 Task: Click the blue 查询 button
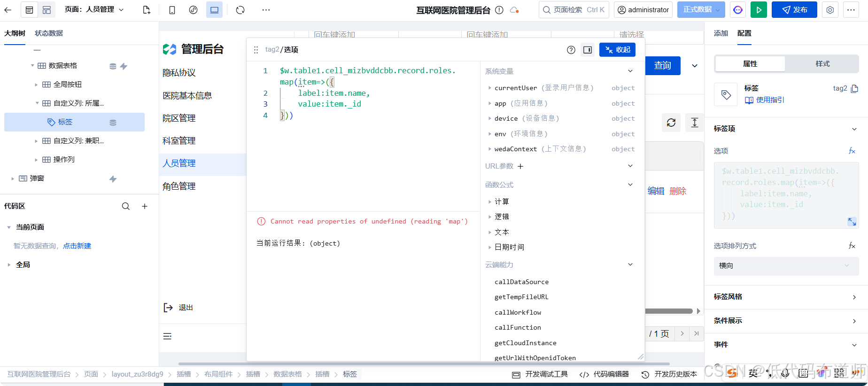pos(663,66)
